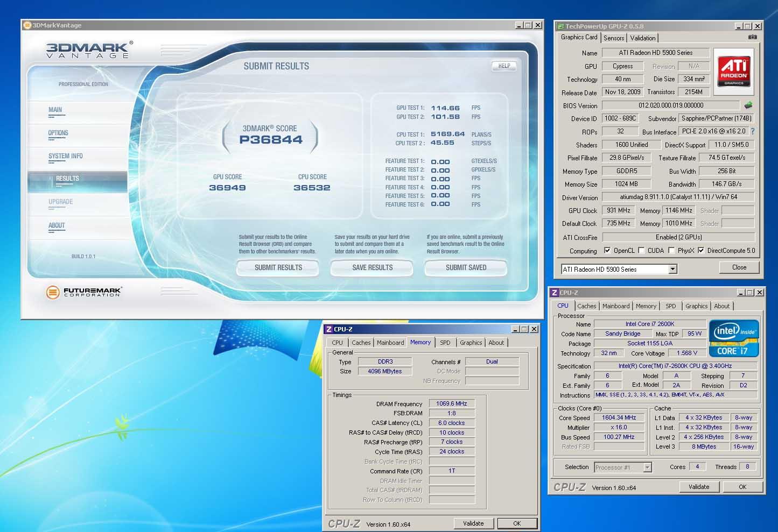
Task: Click the Intel Core i7 inside logo
Action: coord(734,338)
